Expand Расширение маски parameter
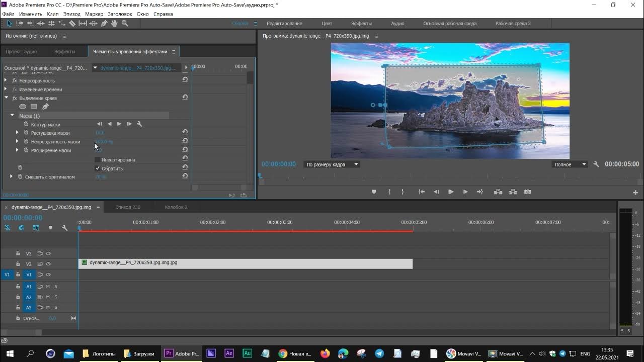The height and width of the screenshot is (362, 644). 17,150
